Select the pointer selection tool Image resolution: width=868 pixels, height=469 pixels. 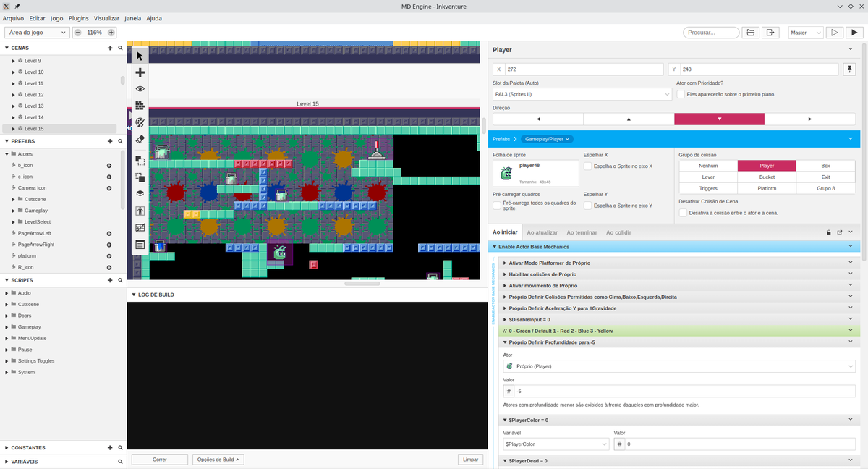coord(140,56)
